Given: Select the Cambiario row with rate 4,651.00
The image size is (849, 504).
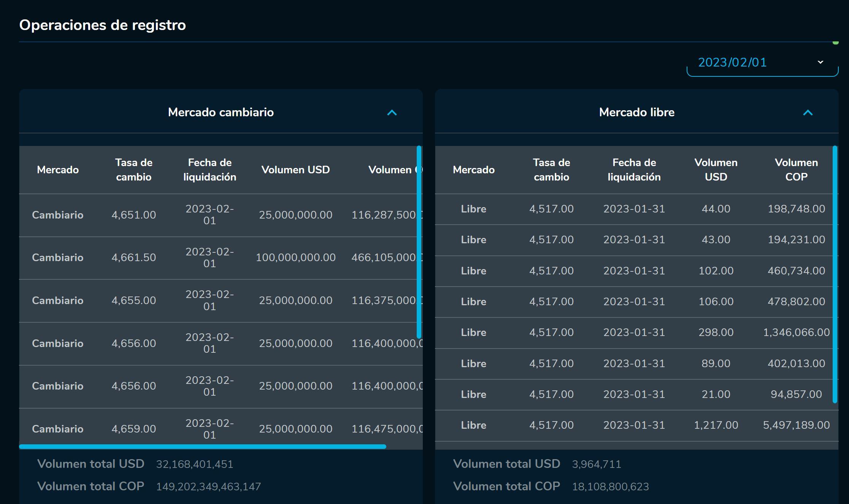Looking at the screenshot, I should 134,215.
